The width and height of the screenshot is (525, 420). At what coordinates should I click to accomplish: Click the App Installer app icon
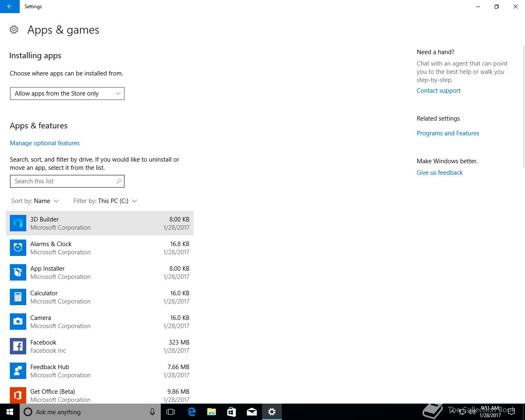(x=18, y=272)
